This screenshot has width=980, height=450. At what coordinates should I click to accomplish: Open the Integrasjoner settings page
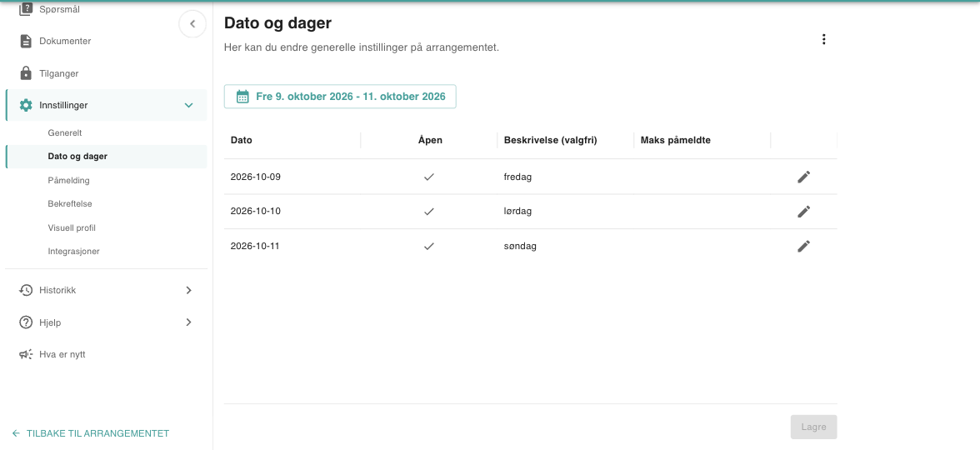[x=106, y=252]
